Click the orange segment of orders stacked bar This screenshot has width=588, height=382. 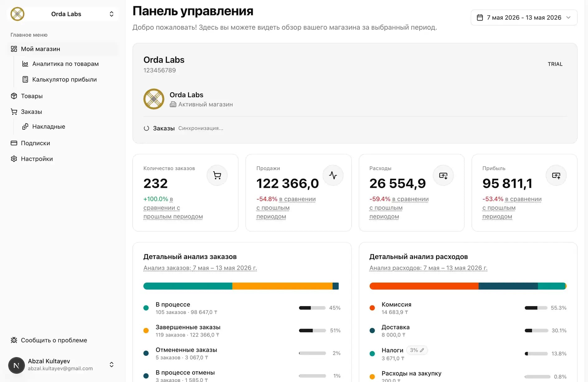282,286
